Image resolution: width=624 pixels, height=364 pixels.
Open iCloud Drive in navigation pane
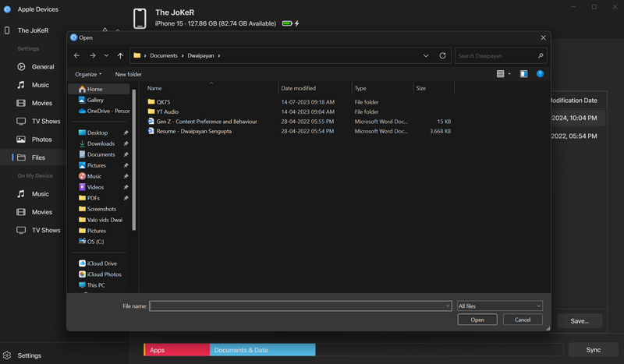(x=101, y=263)
